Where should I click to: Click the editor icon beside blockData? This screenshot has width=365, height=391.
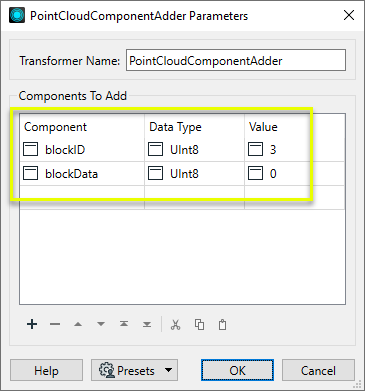[30, 173]
